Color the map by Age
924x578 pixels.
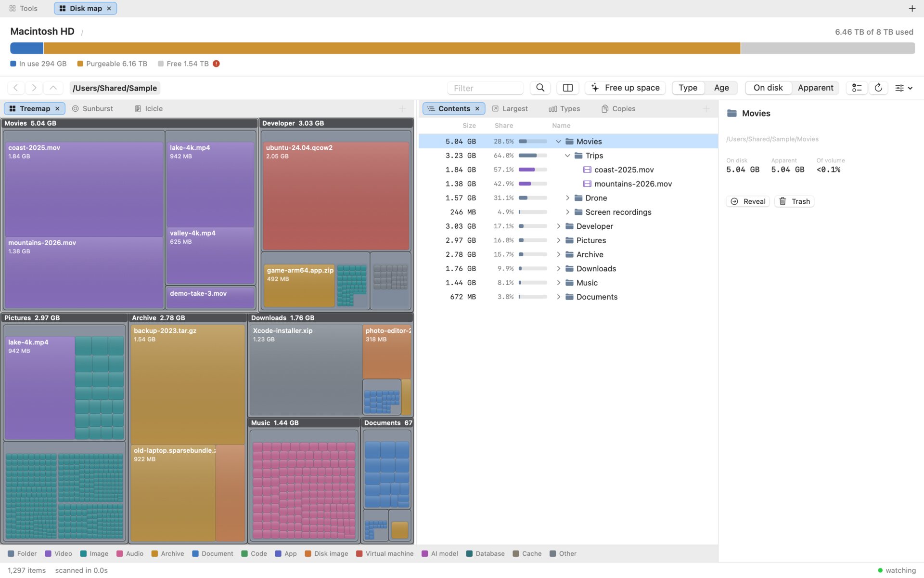pyautogui.click(x=721, y=88)
